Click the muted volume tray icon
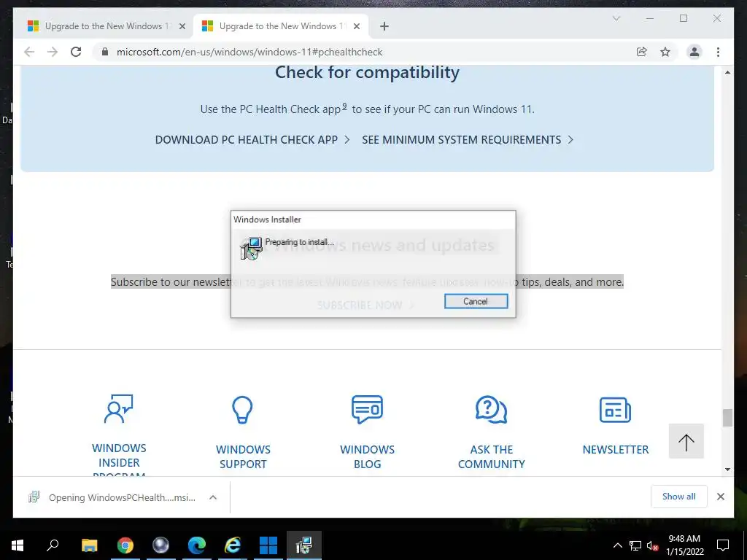Image resolution: width=747 pixels, height=560 pixels. click(652, 545)
